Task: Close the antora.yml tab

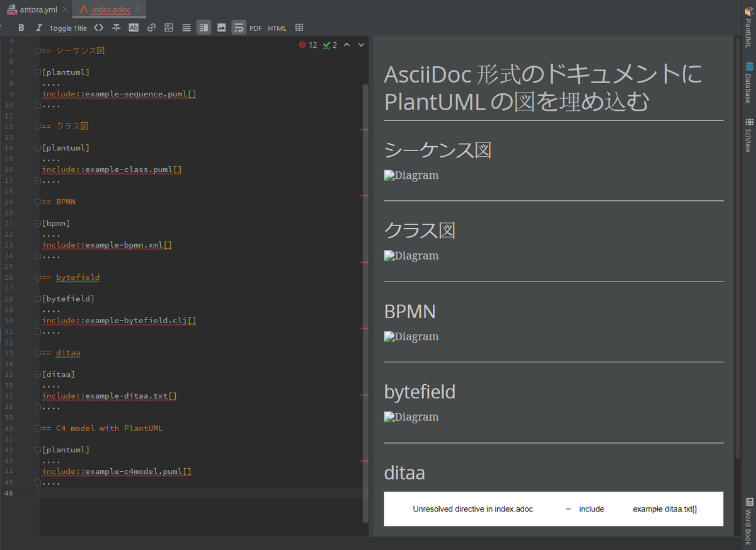Action: tap(66, 9)
